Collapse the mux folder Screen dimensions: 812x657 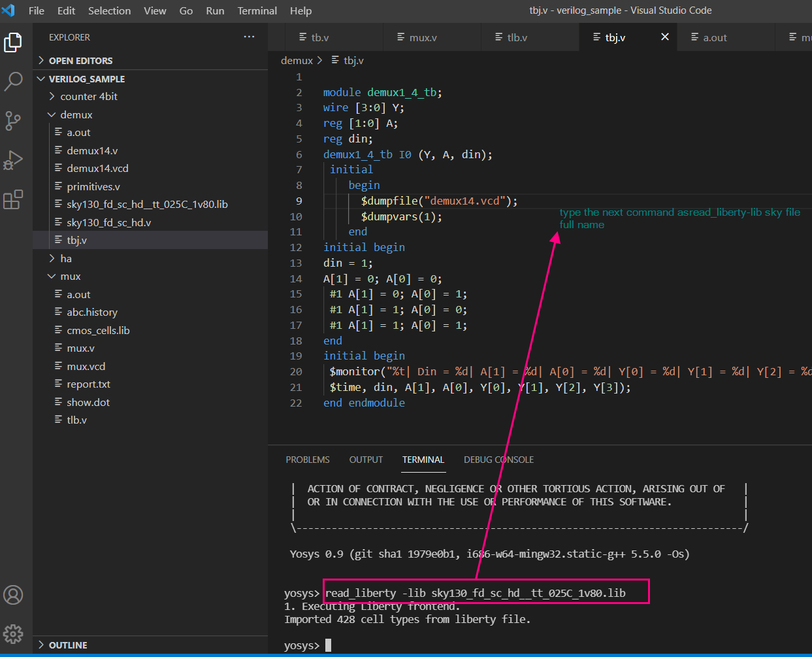pyautogui.click(x=150, y=277)
